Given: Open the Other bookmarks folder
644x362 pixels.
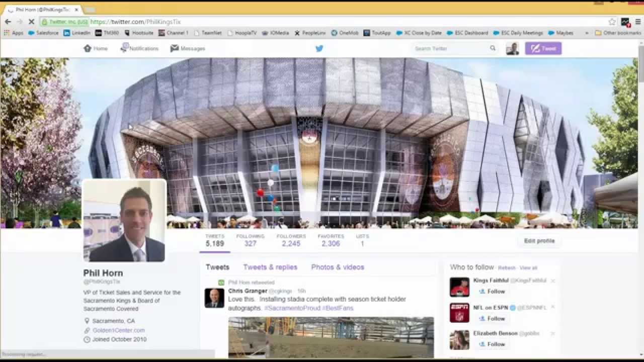Looking at the screenshot, I should [618, 33].
